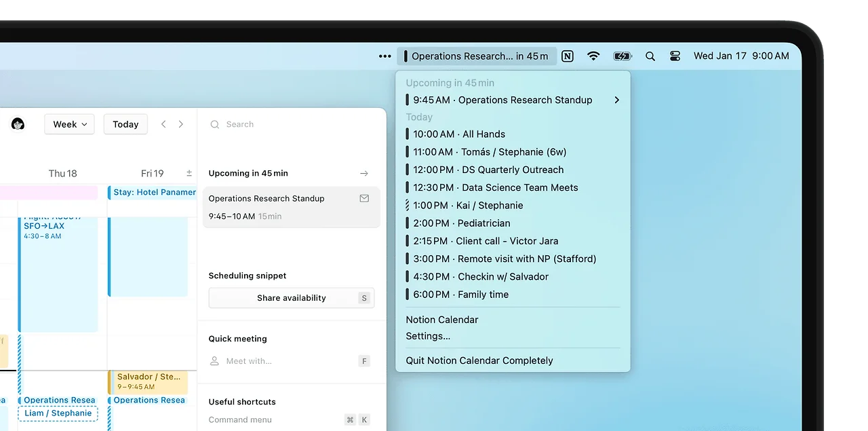The height and width of the screenshot is (431, 868).
Task: Click the Today button
Action: point(125,124)
